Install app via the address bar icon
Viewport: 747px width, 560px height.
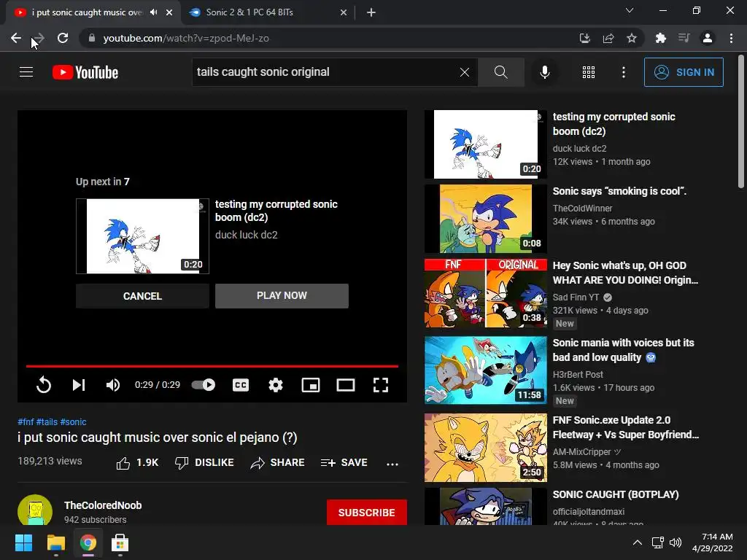tap(584, 38)
